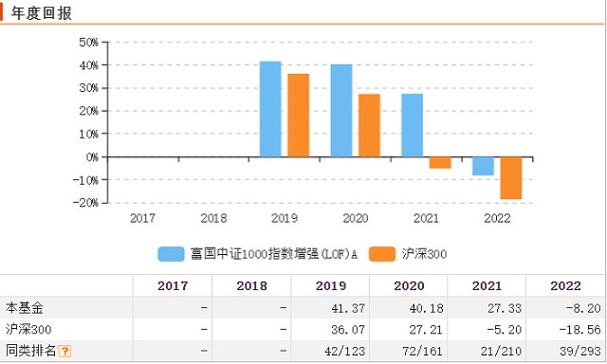Select the 2019 orange 沪深300 bar
Screen dimensions: 607x364
click(299, 116)
